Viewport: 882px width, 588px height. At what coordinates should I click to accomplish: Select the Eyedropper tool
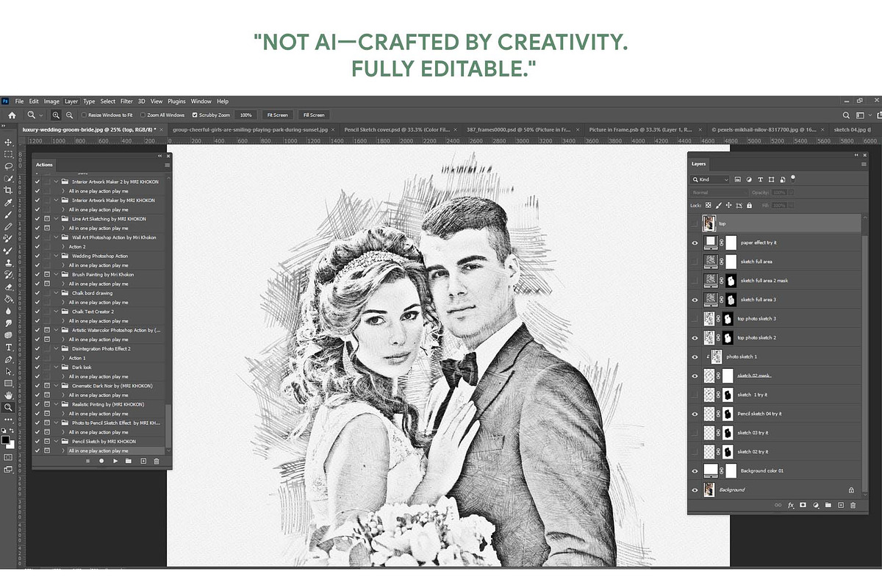[9, 203]
